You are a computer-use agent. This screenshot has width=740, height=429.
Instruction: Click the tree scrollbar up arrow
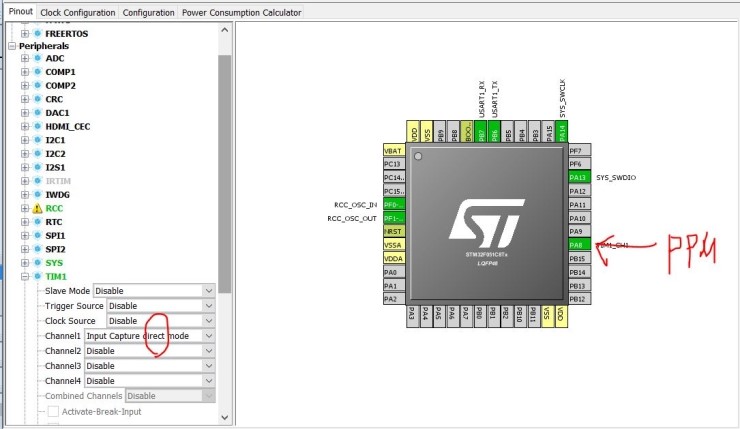pos(225,30)
